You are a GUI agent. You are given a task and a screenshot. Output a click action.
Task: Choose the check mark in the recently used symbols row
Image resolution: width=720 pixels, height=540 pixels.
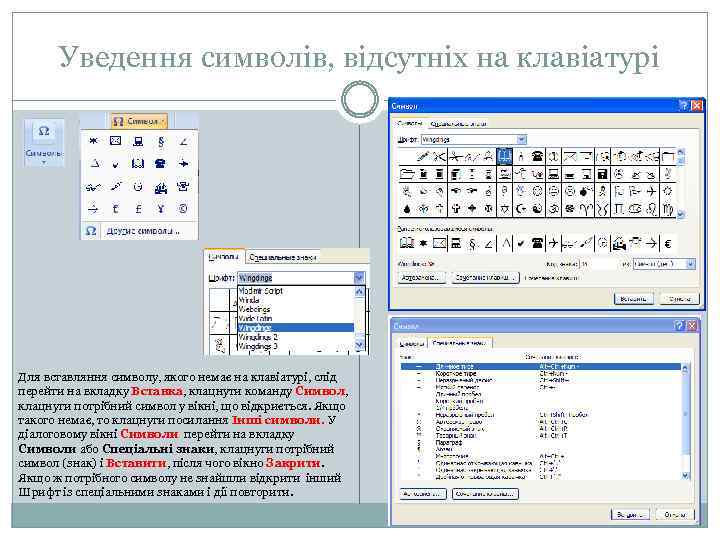(x=521, y=243)
